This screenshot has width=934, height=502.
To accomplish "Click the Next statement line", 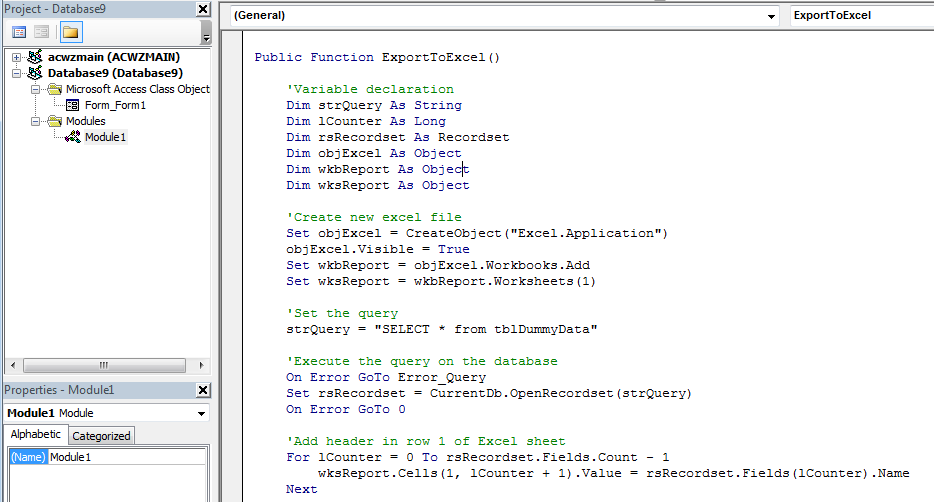I will (x=302, y=489).
